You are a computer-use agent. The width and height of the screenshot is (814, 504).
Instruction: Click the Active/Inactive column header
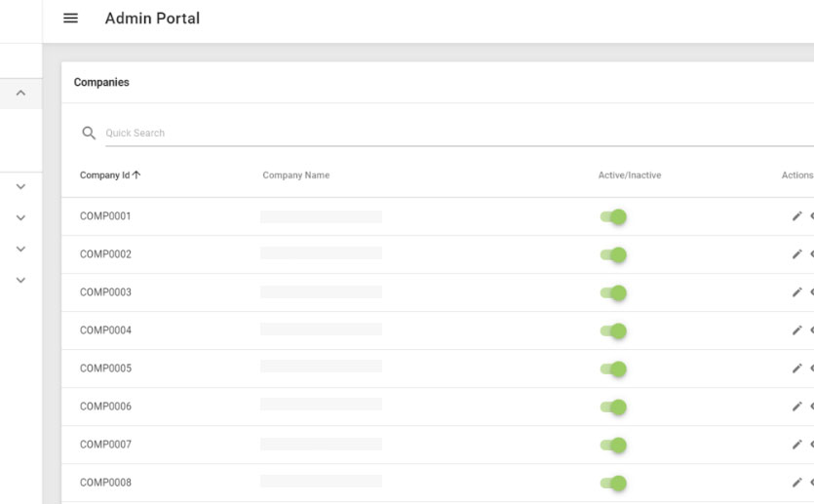pos(629,175)
